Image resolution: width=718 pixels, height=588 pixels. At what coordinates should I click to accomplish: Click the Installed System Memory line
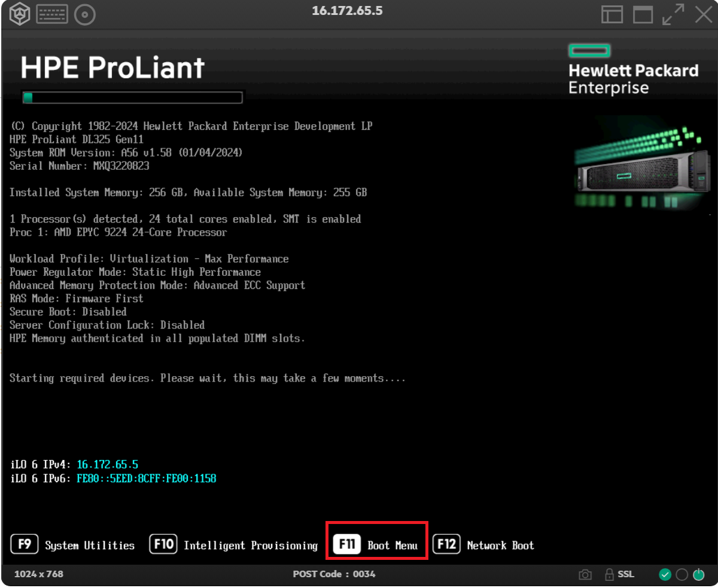tap(188, 193)
